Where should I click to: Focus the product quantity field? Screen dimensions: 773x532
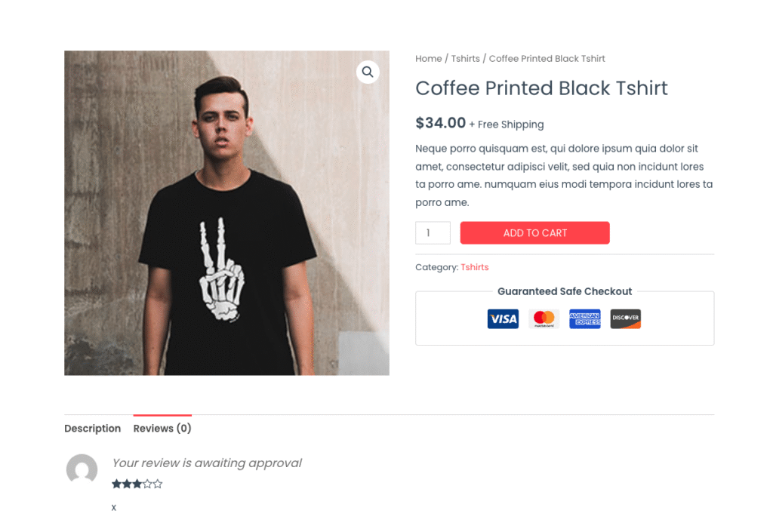click(433, 233)
